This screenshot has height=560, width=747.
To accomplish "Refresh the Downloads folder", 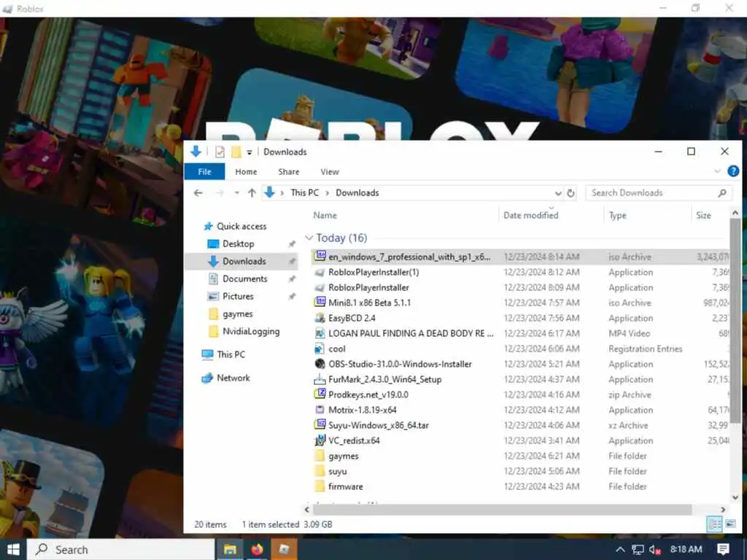I will 570,192.
